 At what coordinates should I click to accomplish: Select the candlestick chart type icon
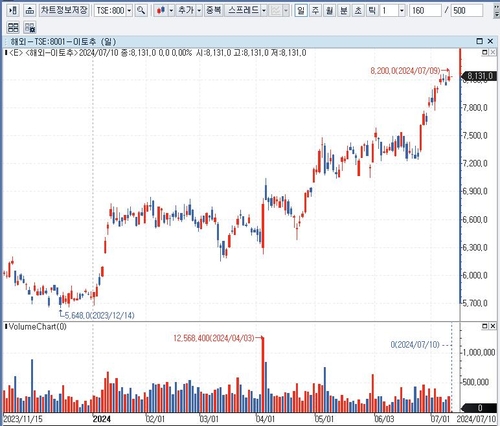[x=161, y=11]
